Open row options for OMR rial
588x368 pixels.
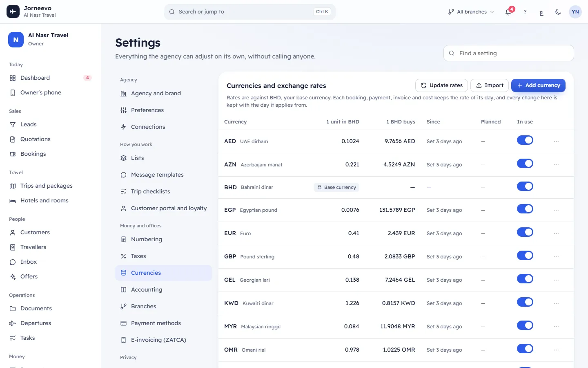click(557, 350)
